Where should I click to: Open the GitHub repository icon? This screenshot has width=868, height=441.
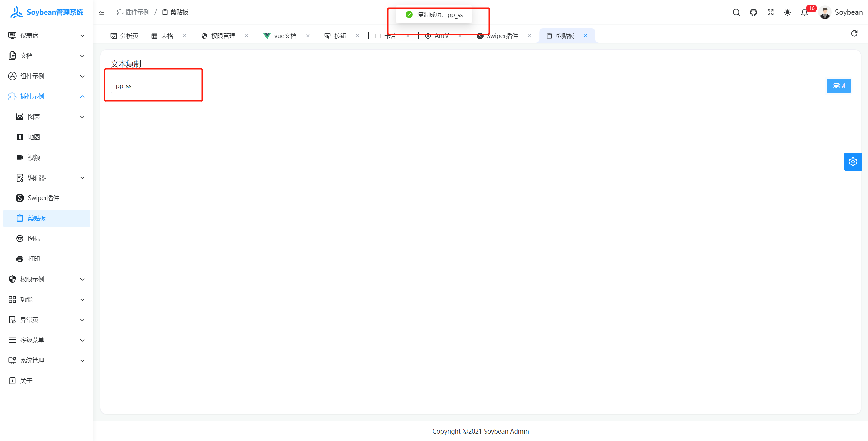pos(753,13)
